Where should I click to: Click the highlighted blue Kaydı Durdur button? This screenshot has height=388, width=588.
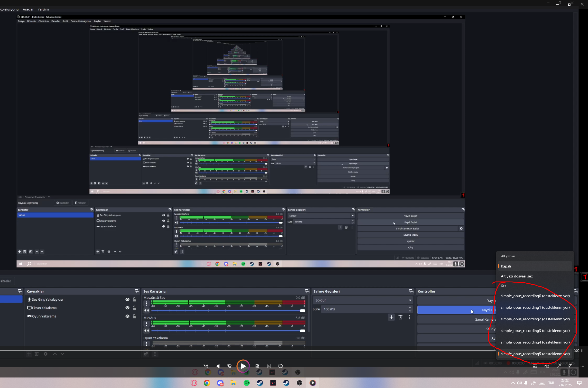pos(457,310)
